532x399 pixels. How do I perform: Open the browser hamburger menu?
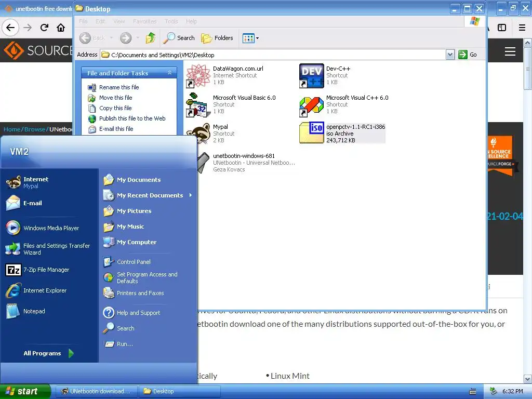522,28
